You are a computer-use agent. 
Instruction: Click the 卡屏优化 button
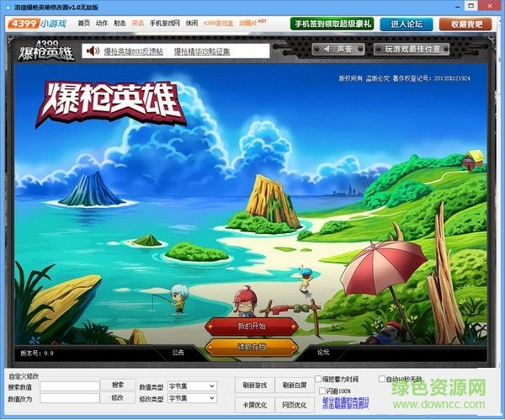pyautogui.click(x=255, y=405)
